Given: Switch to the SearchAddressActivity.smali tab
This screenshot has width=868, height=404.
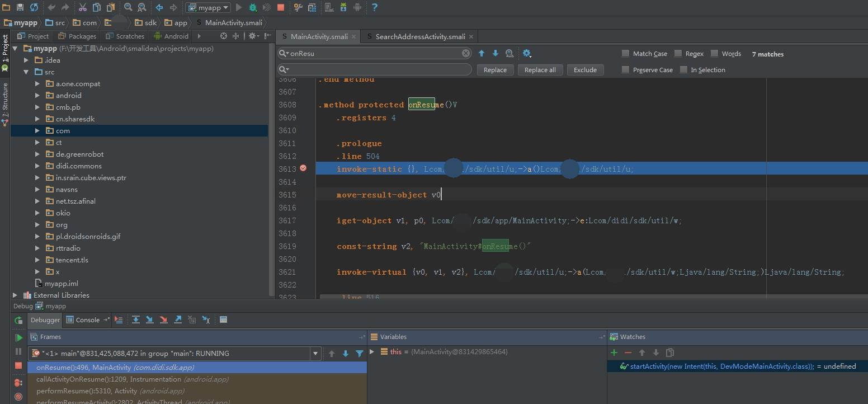Looking at the screenshot, I should [419, 36].
